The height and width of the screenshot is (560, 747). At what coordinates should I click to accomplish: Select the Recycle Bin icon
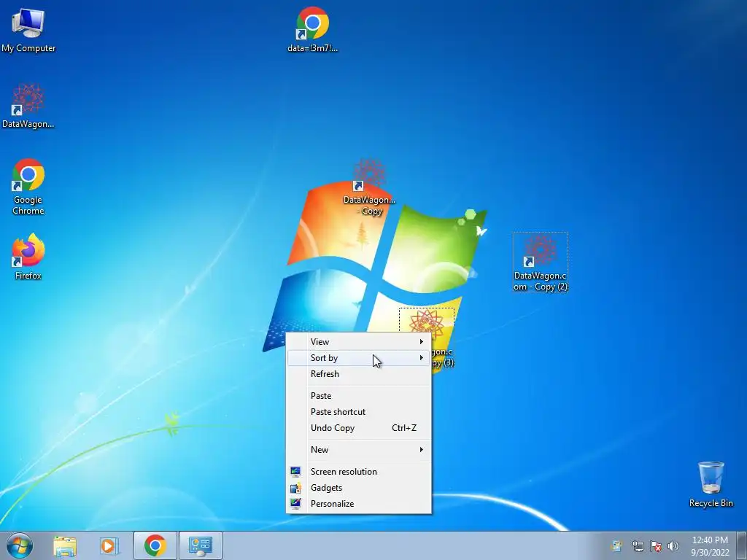point(711,484)
